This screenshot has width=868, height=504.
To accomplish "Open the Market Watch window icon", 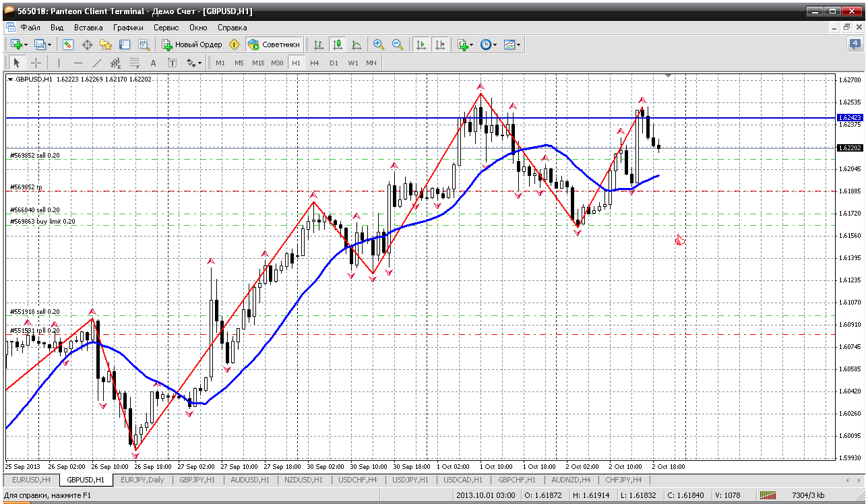I will pos(68,44).
